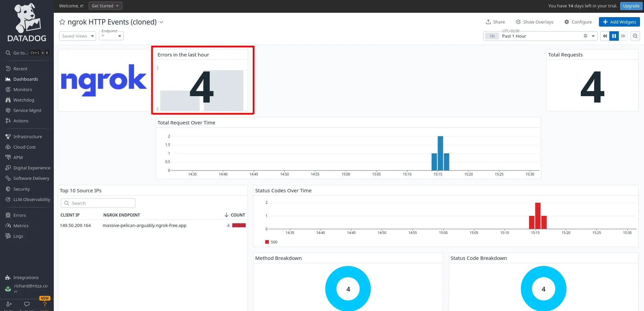Click the pin icon in time picker

click(x=586, y=36)
